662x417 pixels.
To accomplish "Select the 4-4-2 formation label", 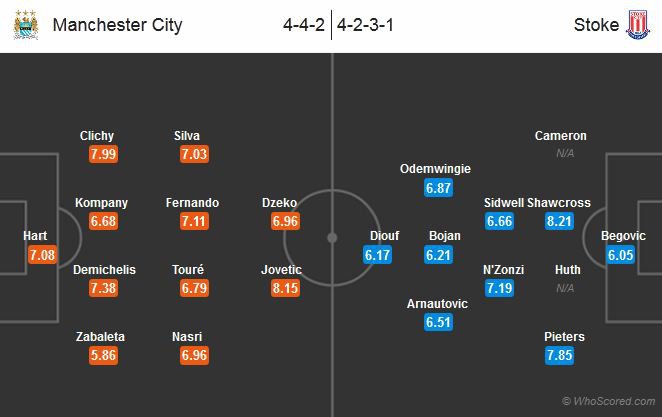I will 304,25.
